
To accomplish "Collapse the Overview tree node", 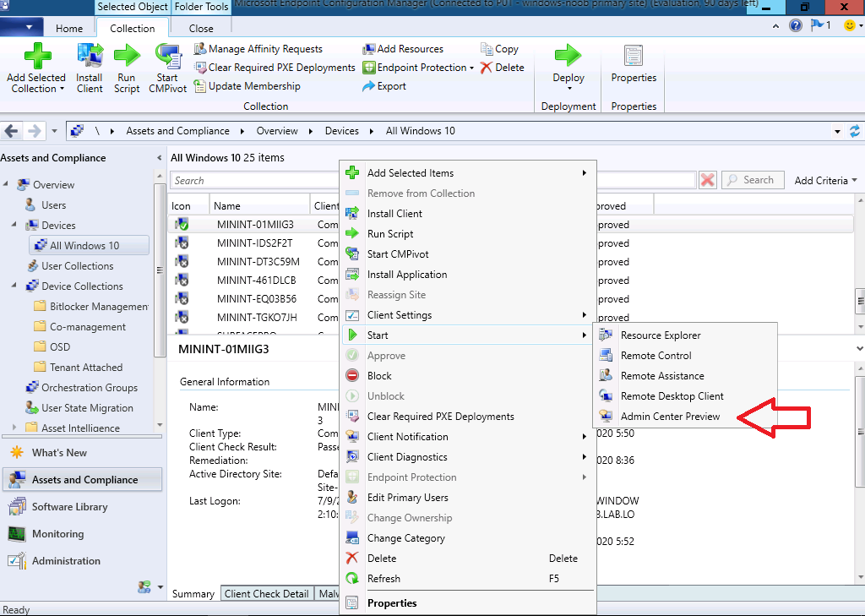I will point(6,184).
